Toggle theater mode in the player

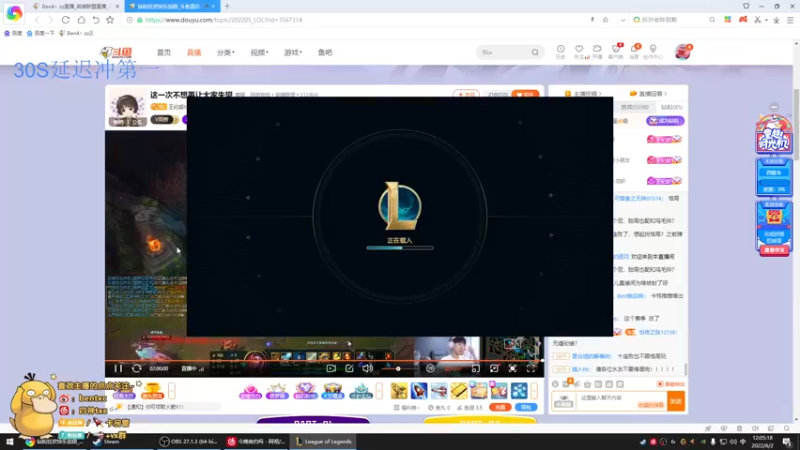pos(494,368)
